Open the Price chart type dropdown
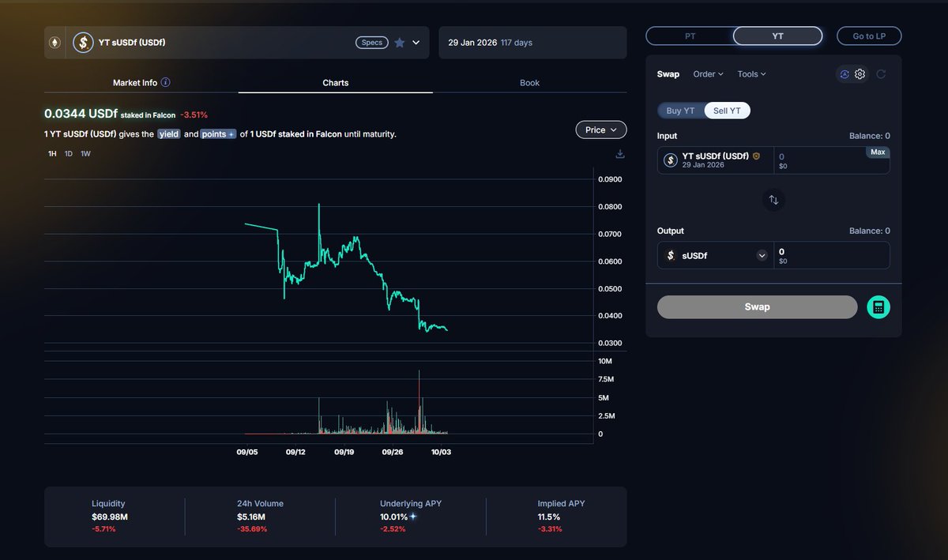The height and width of the screenshot is (560, 948). [x=601, y=130]
